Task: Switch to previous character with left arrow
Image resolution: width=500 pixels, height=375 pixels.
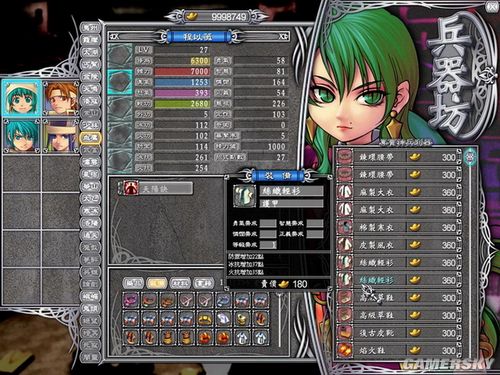Action: [x=114, y=36]
